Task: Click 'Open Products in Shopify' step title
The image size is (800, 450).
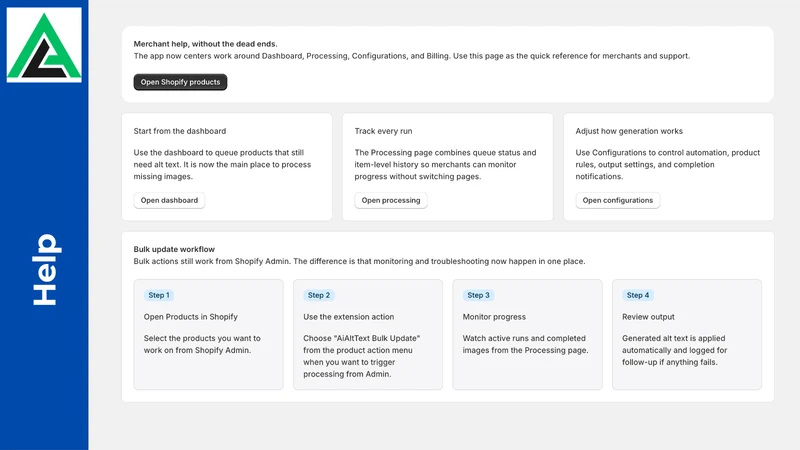Action: coord(191,317)
